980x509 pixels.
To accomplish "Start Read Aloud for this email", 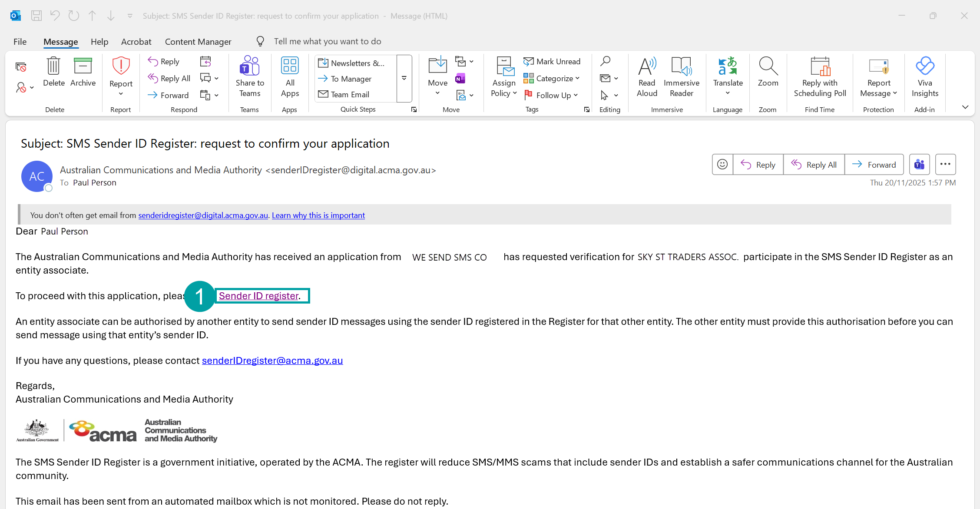I will click(x=646, y=77).
